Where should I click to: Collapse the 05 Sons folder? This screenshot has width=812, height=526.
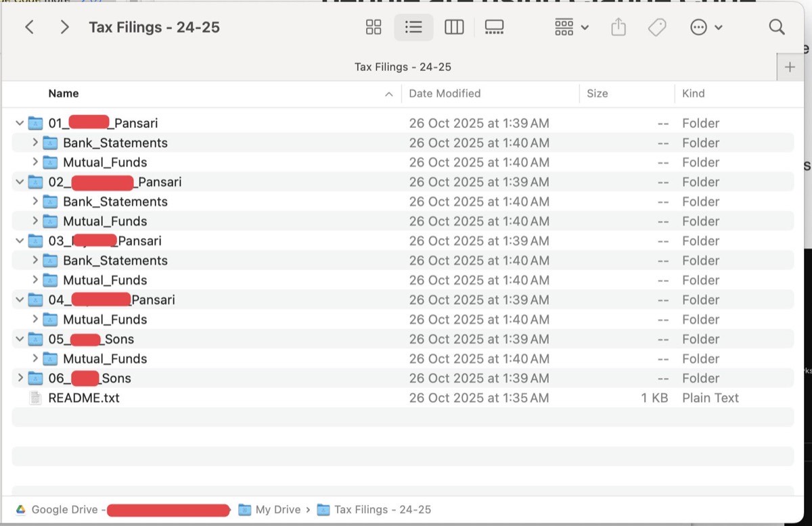click(20, 339)
